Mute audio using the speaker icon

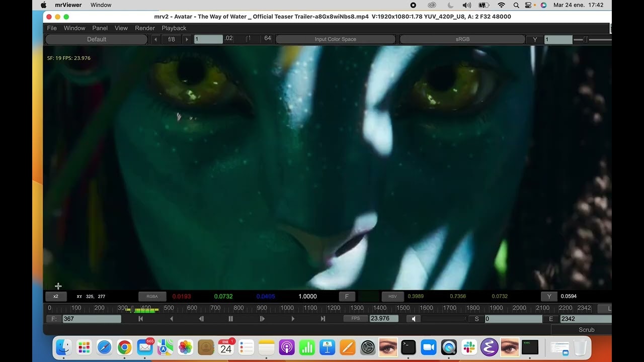413,319
